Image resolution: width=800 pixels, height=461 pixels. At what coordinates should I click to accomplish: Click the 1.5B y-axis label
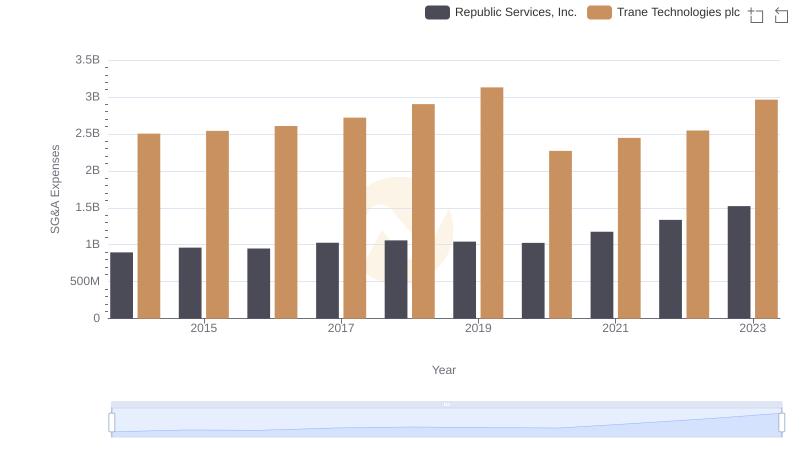[87, 207]
